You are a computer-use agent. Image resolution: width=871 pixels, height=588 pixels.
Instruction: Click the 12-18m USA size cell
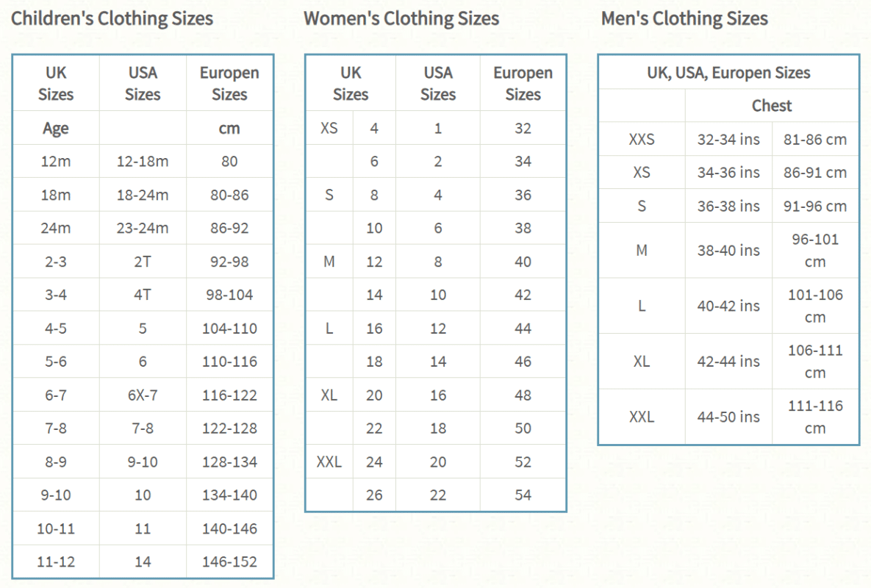pos(143,162)
